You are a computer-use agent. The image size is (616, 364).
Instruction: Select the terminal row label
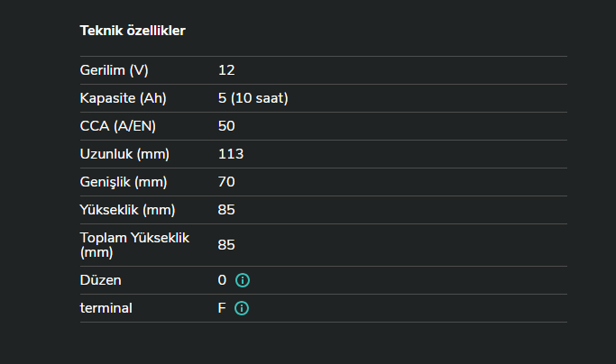click(x=106, y=308)
